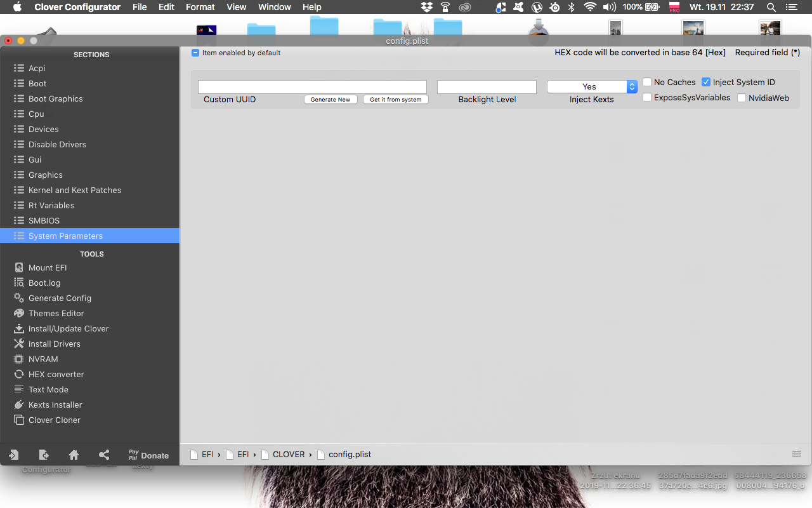
Task: Enable the NvidiaWeb checkbox
Action: [742, 98]
